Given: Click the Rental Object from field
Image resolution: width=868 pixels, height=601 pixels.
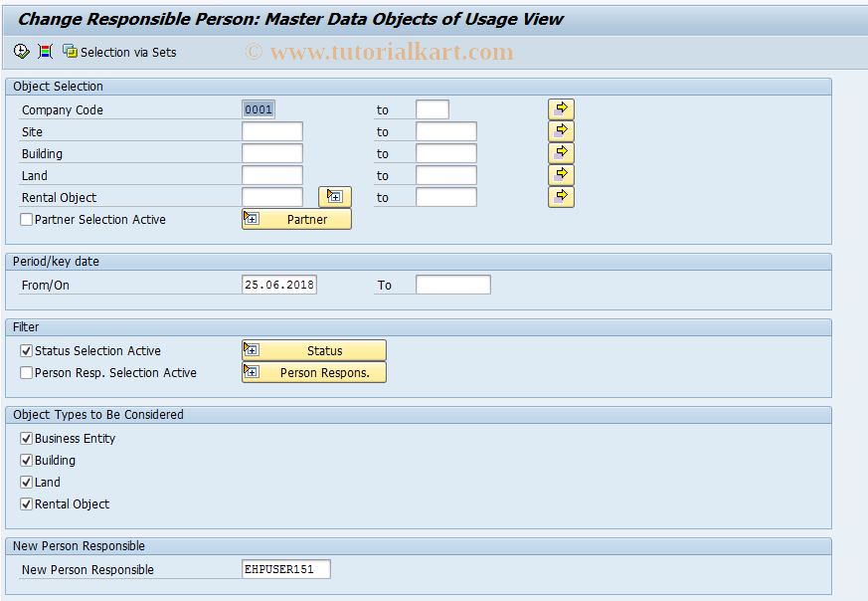Looking at the screenshot, I should coord(272,197).
